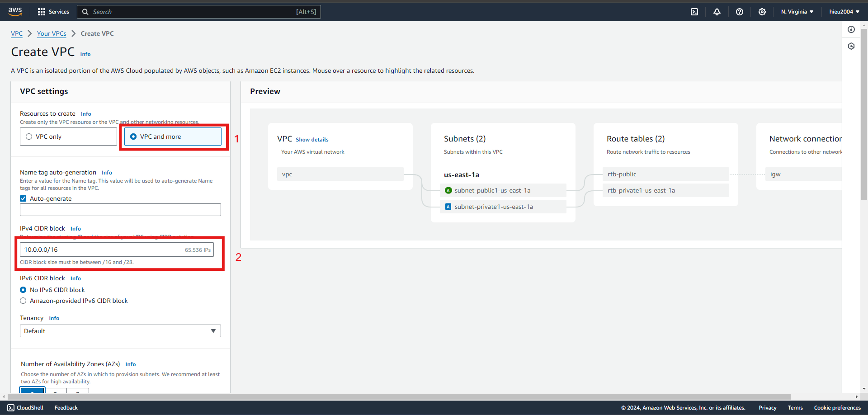Image resolution: width=868 pixels, height=415 pixels.
Task: Open the Tenancy Default dropdown
Action: coord(120,331)
